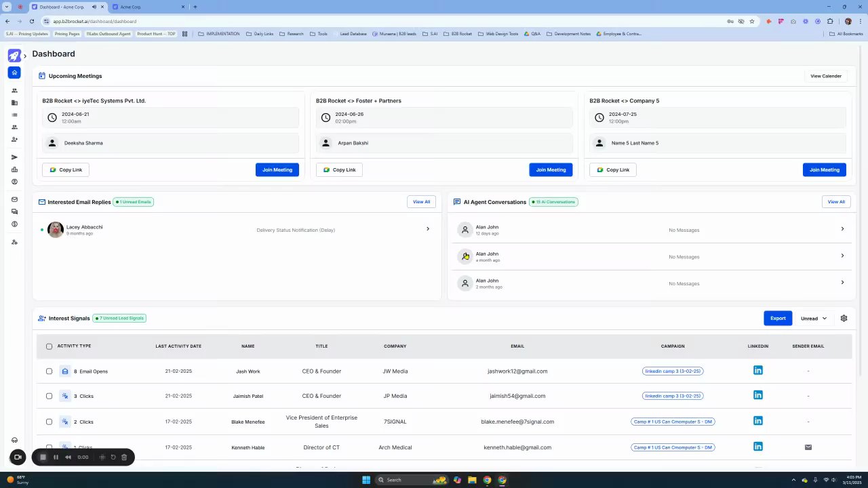Join the Foster + Partners meeting
Viewport: 868px width, 488px height.
coord(551,169)
